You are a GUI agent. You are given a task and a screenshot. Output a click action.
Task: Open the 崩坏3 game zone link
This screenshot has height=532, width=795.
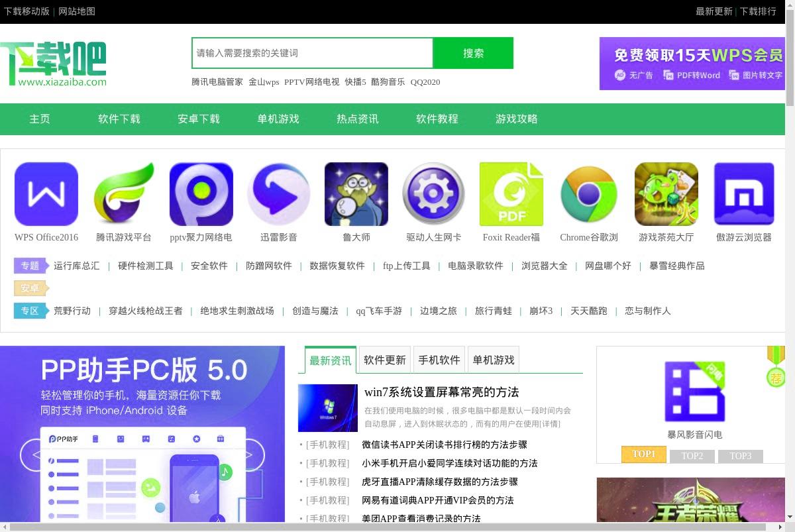[541, 311]
